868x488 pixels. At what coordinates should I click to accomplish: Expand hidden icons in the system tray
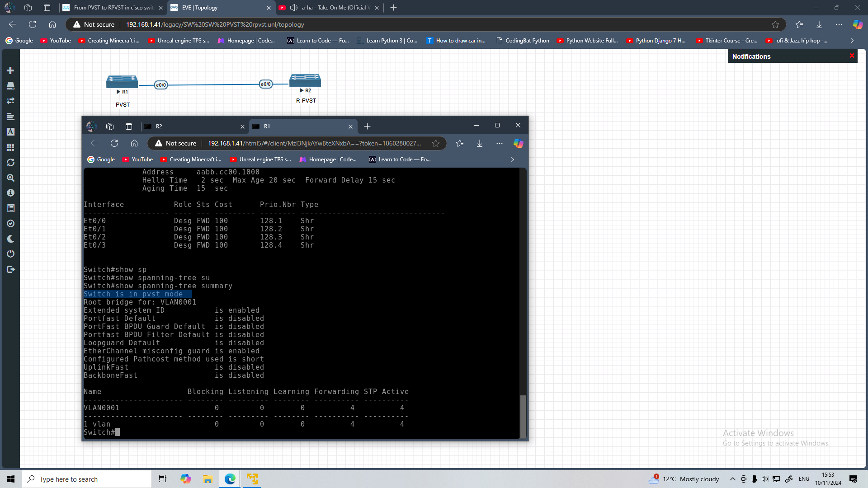pos(732,479)
